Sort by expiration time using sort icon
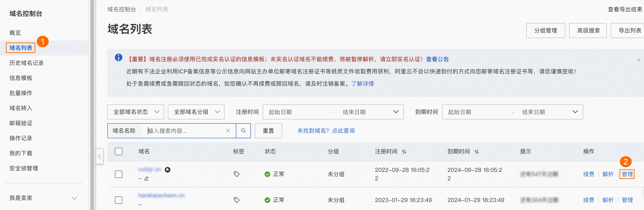The height and width of the screenshot is (210, 644). tap(476, 152)
